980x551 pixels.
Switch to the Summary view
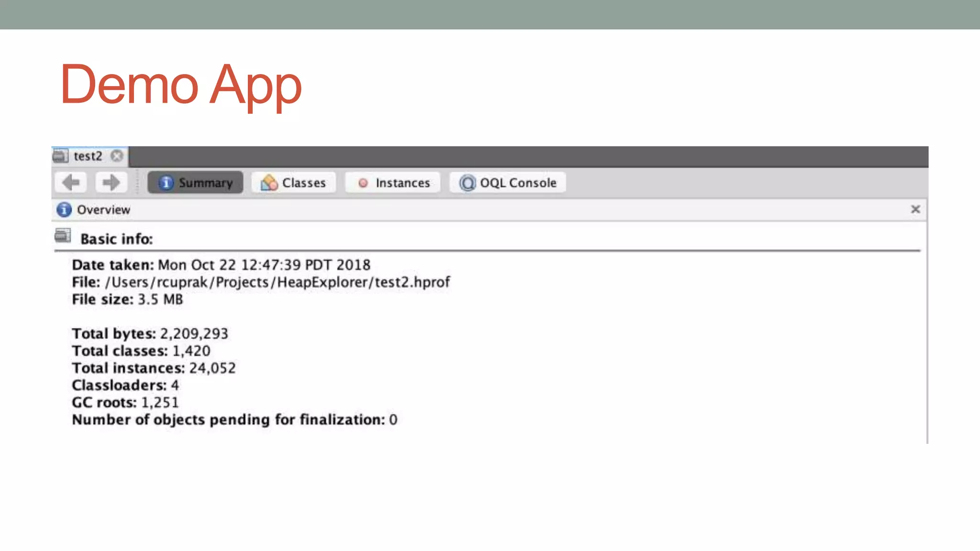tap(195, 183)
